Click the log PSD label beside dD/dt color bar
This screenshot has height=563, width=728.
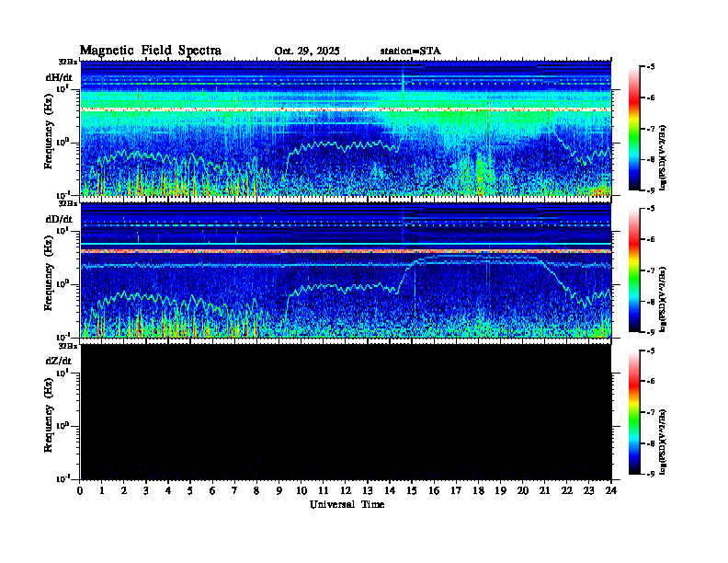[663, 299]
